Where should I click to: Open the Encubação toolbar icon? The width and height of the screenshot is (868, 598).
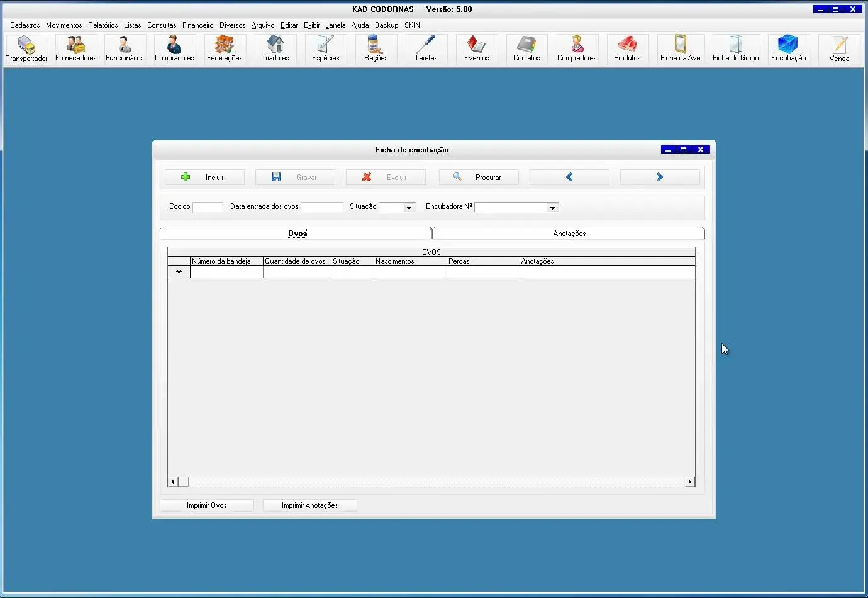(x=788, y=49)
